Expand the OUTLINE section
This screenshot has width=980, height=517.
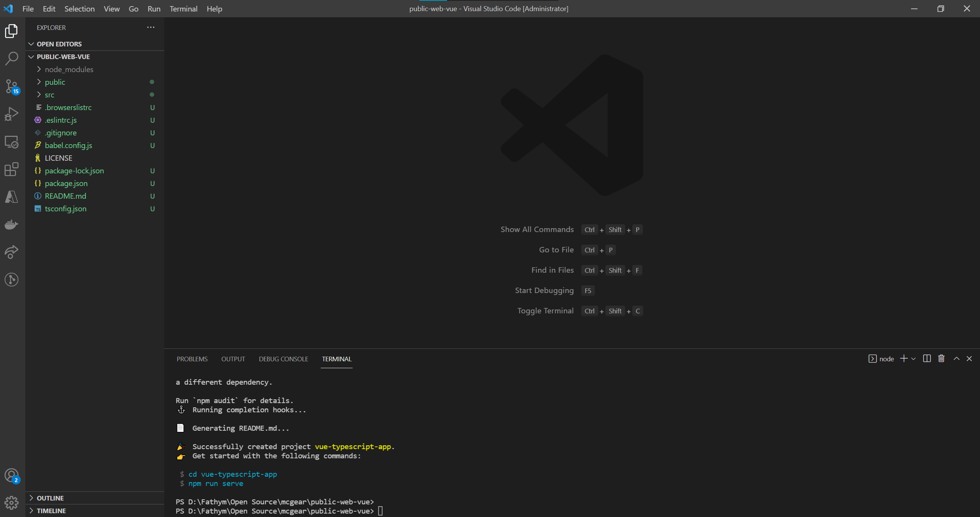point(95,498)
